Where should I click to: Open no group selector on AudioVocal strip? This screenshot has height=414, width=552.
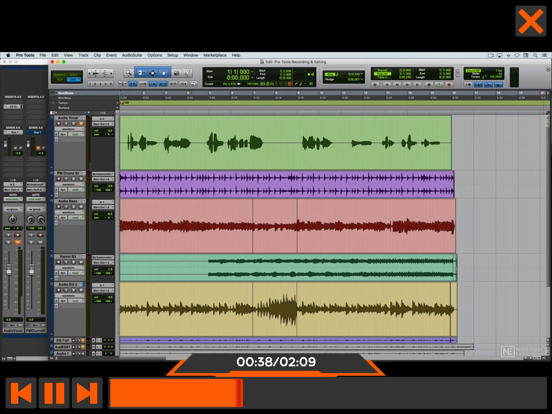click(x=13, y=209)
